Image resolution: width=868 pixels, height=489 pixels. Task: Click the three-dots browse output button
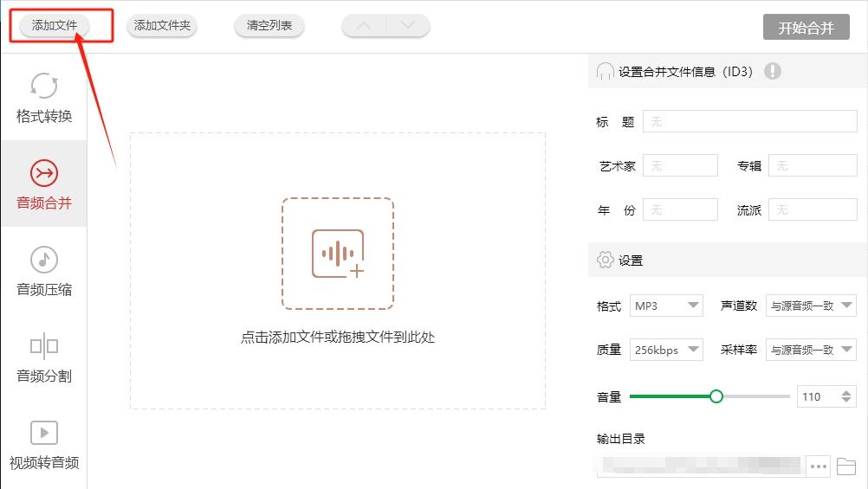pyautogui.click(x=818, y=467)
